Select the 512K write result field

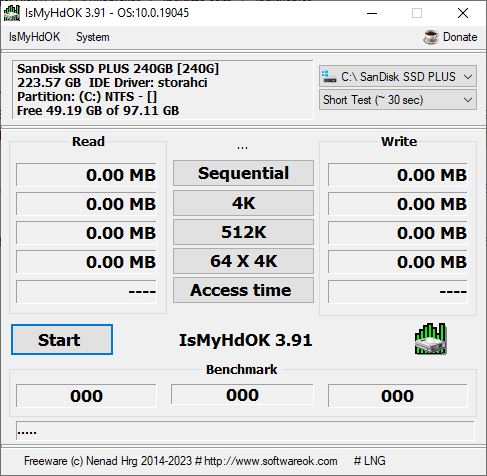398,233
